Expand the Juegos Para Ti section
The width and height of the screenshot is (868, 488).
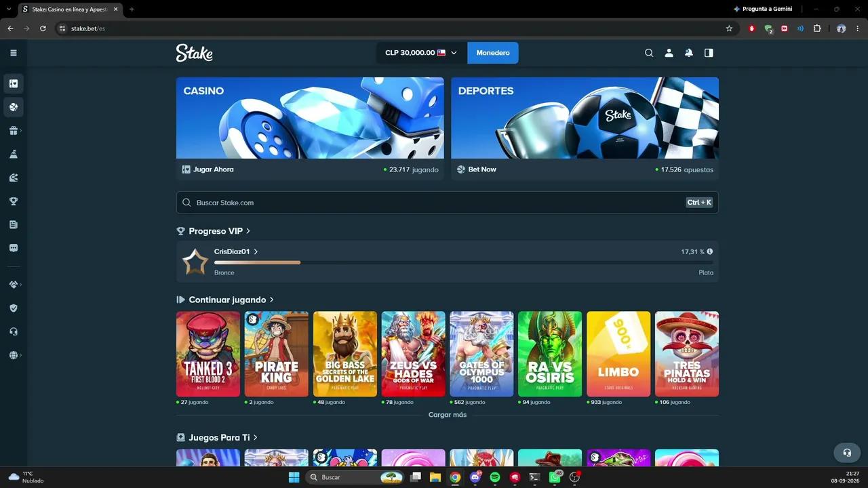[x=255, y=438]
